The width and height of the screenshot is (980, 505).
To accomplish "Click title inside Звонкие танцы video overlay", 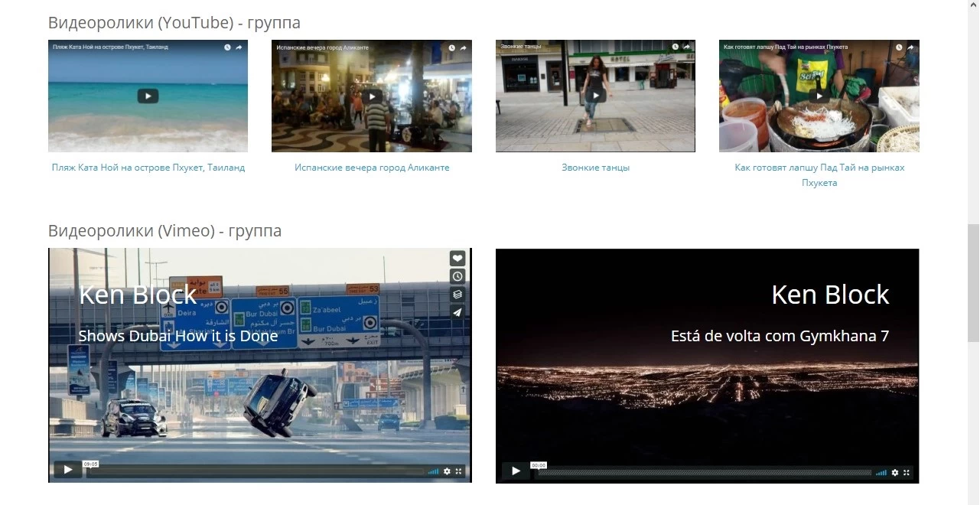I will 520,47.
